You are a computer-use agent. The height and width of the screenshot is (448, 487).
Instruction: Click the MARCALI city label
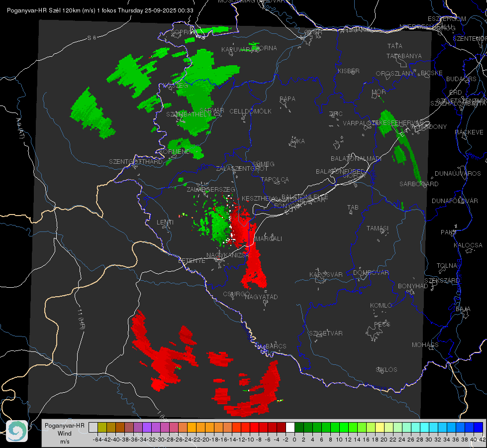269,238
